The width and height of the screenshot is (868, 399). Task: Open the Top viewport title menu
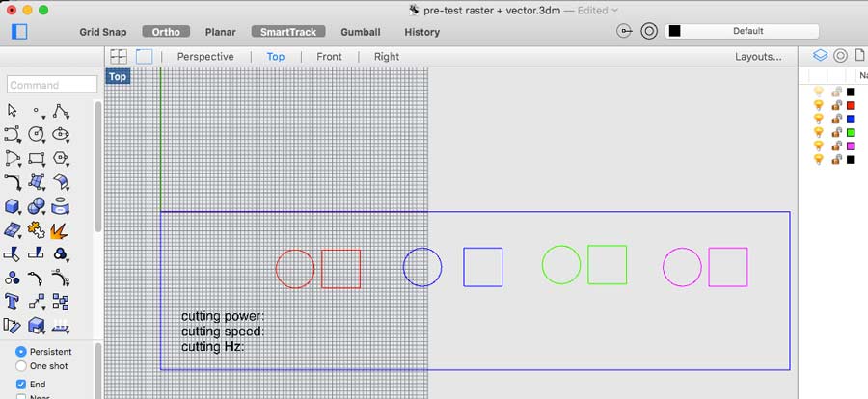point(118,76)
